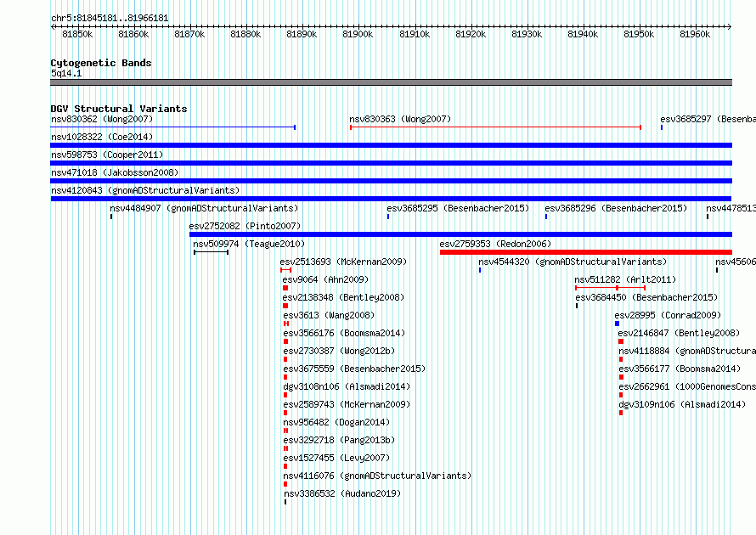Click esv2730387 (Wong2012b) label
The width and height of the screenshot is (756, 535).
(339, 351)
